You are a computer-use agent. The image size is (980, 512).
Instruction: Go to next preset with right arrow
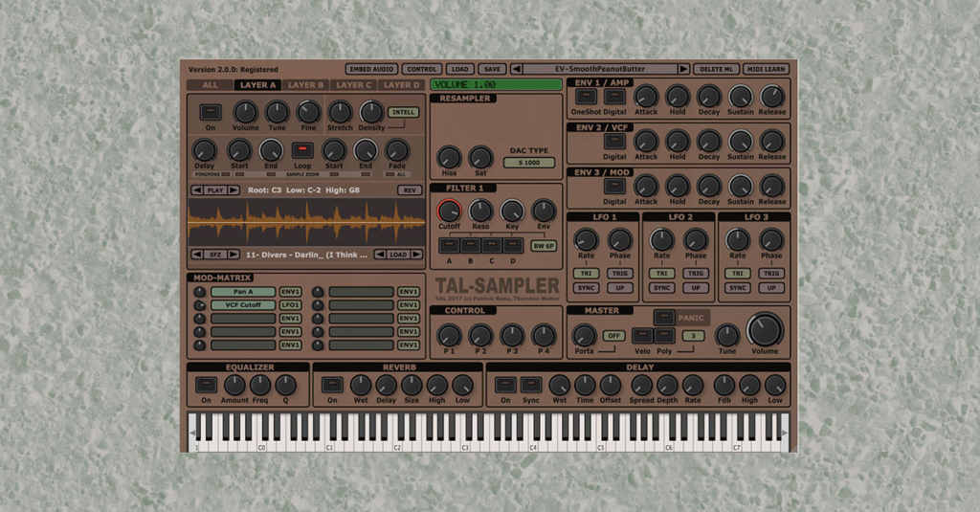pos(683,70)
